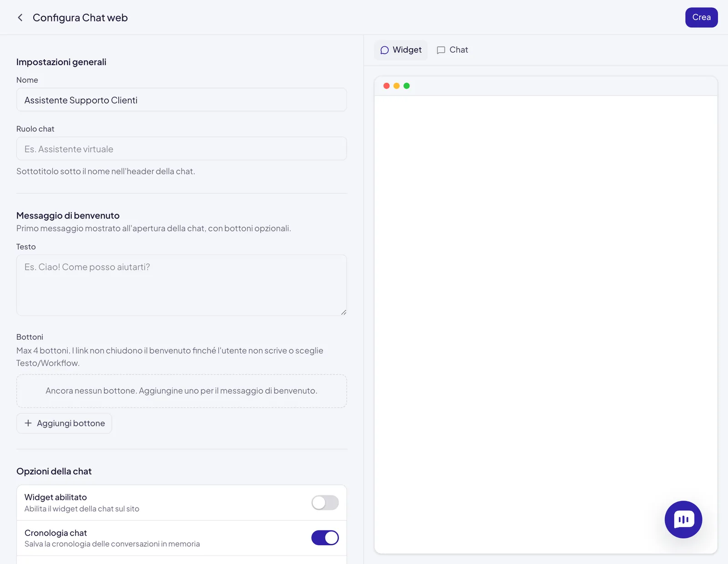Viewport: 728px width, 564px height.
Task: Add a new welcome button via Aggiungi bottone
Action: pos(64,423)
